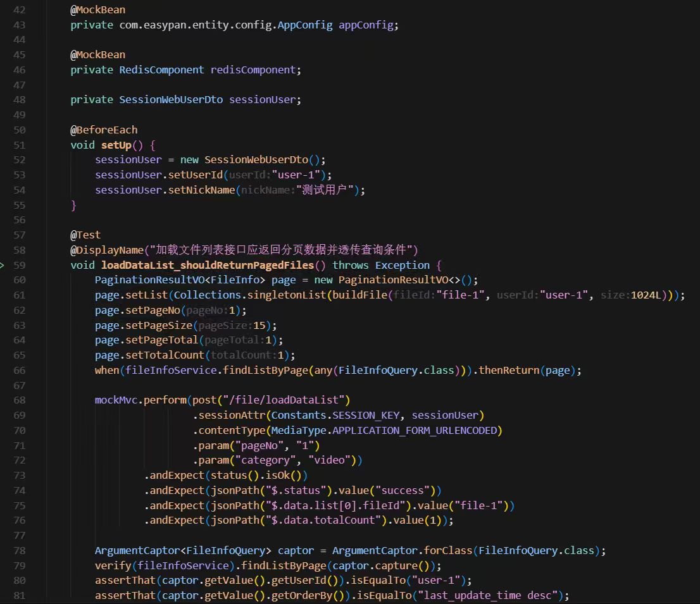Image resolution: width=700 pixels, height=604 pixels.
Task: Click the "file-1" string on line 61
Action: click(460, 295)
